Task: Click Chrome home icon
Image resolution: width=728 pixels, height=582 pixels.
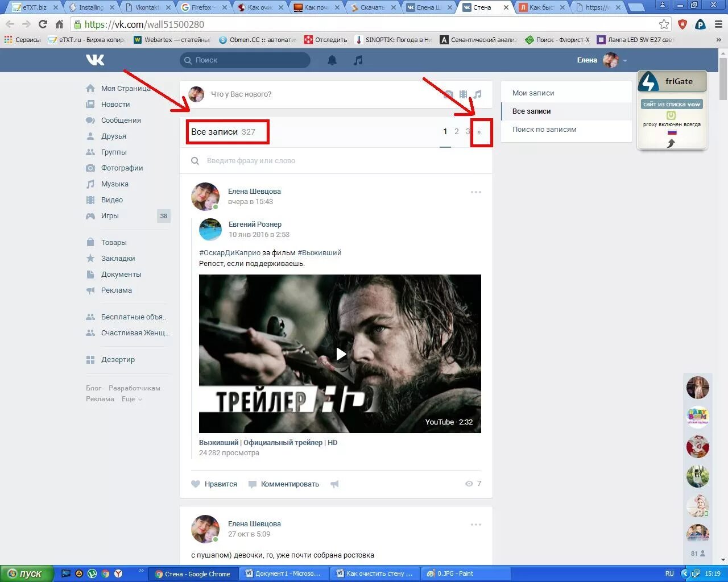Action: click(59, 24)
